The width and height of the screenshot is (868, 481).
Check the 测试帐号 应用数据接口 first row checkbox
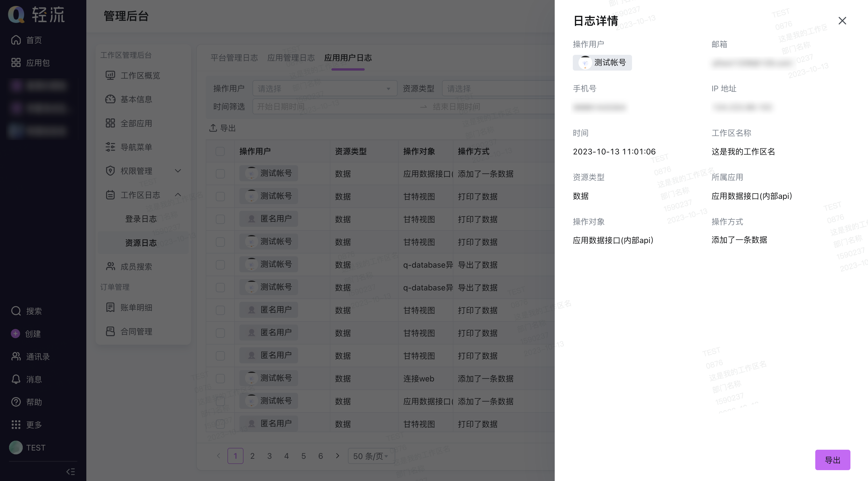[220, 174]
